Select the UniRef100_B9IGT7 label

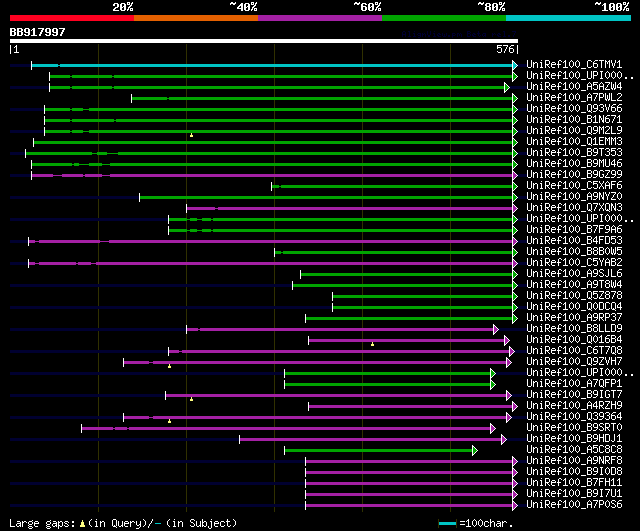(574, 395)
